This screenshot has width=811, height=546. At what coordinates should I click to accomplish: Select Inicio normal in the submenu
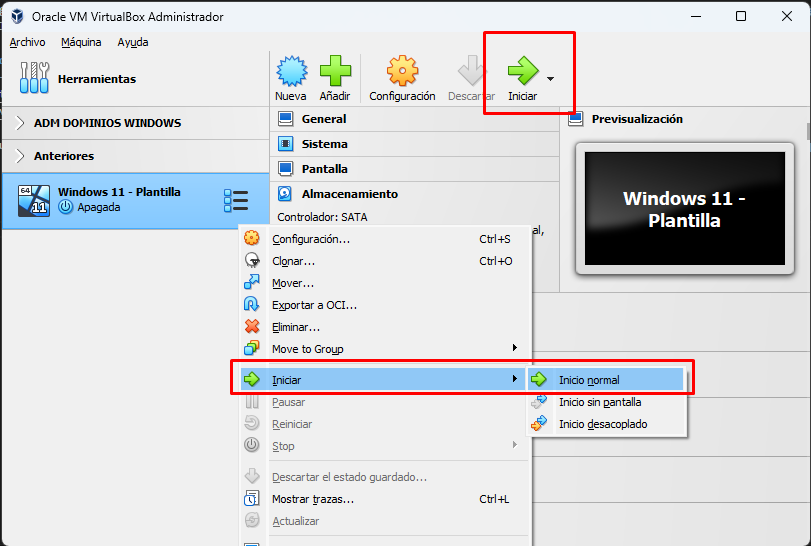point(588,380)
